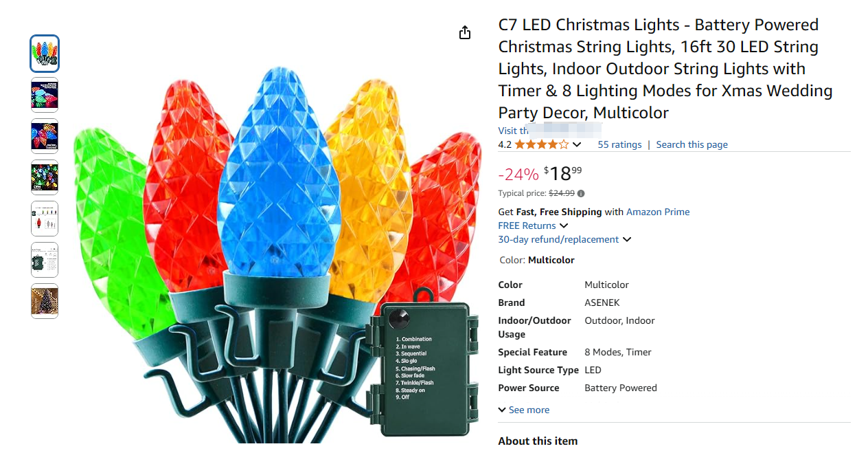Select the fourth thumbnail with lit decor
868x453 pixels.
tap(45, 177)
